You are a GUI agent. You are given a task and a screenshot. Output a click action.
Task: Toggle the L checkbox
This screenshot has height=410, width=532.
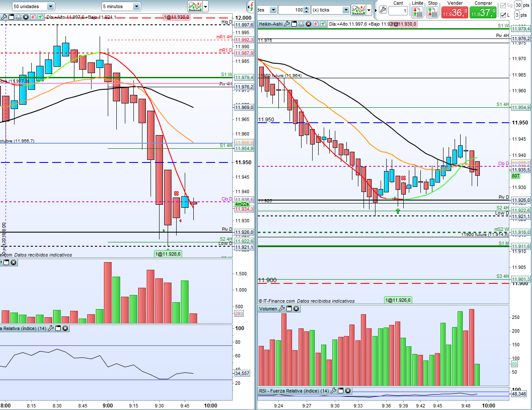[x=503, y=15]
